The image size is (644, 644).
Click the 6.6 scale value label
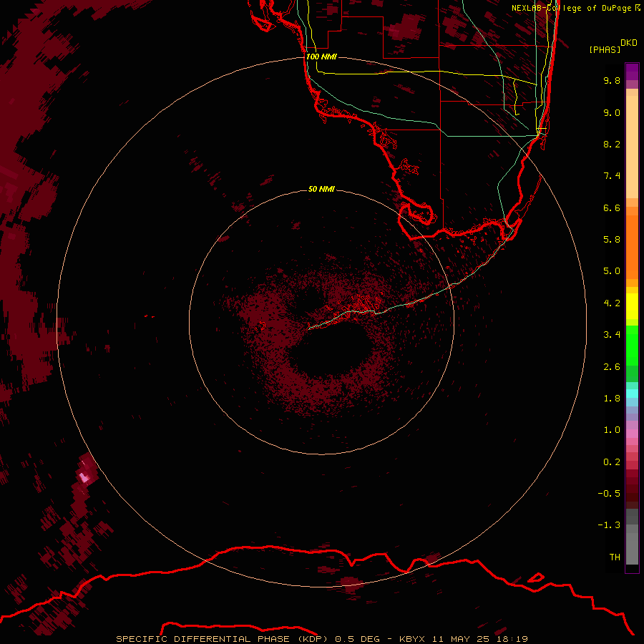(x=612, y=208)
